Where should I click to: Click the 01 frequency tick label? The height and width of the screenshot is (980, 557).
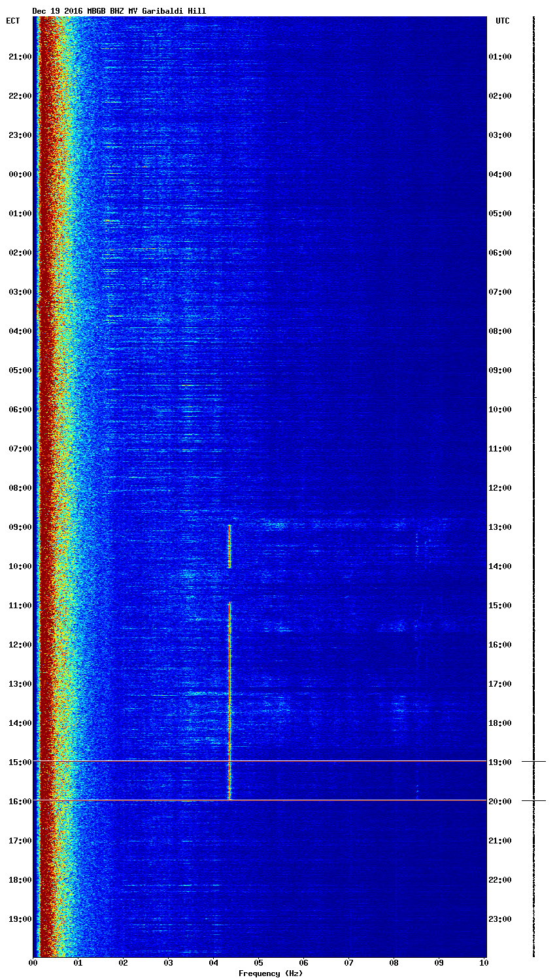pos(78,963)
